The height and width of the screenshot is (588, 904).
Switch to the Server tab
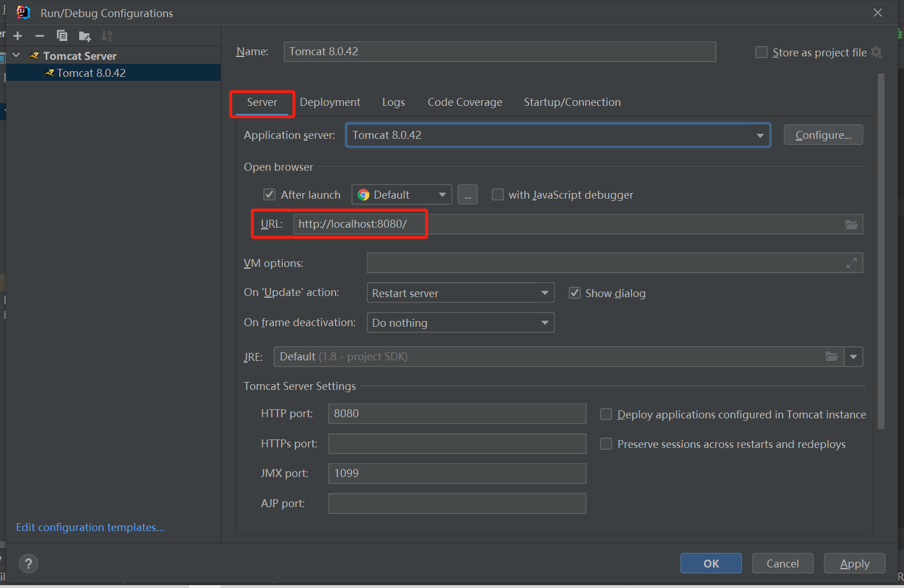(x=262, y=102)
